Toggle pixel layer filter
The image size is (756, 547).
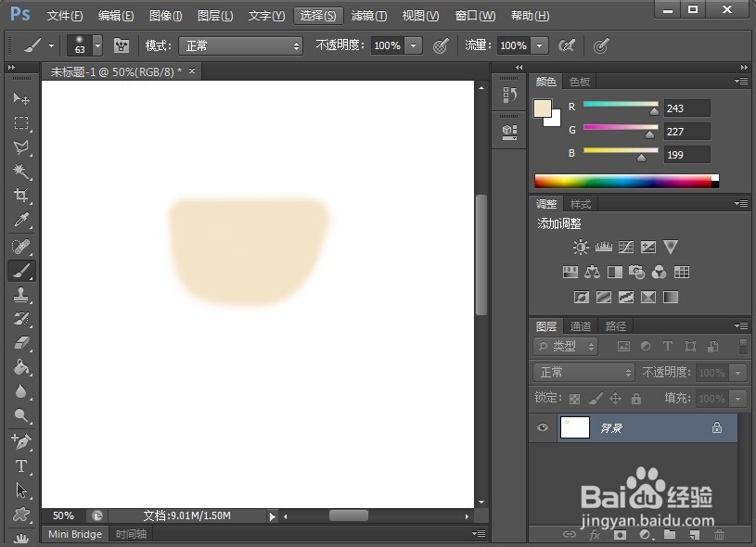[623, 346]
